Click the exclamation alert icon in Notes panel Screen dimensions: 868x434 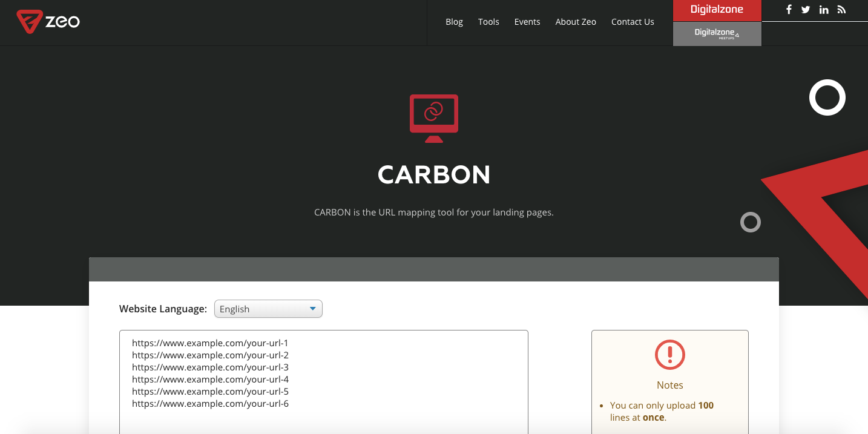coord(670,355)
